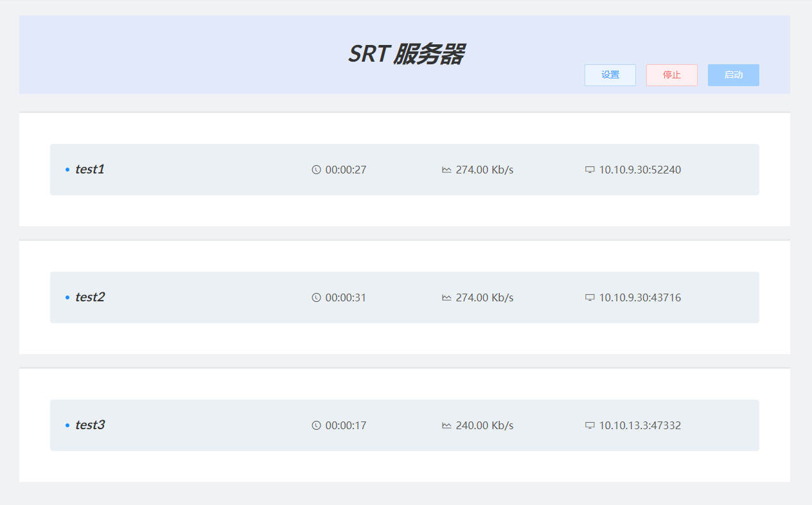Click the monitor icon beside 10.10.9.30:43716
The width and height of the screenshot is (812, 505).
tap(590, 297)
